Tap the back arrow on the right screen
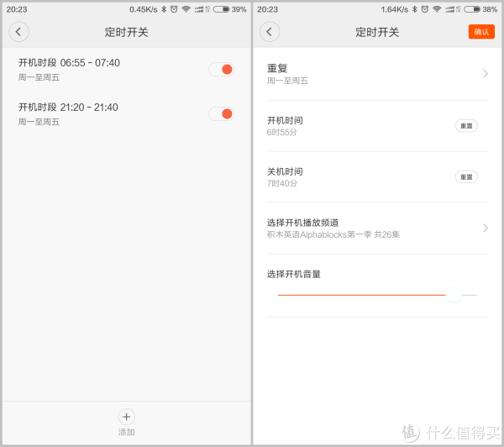 point(270,32)
